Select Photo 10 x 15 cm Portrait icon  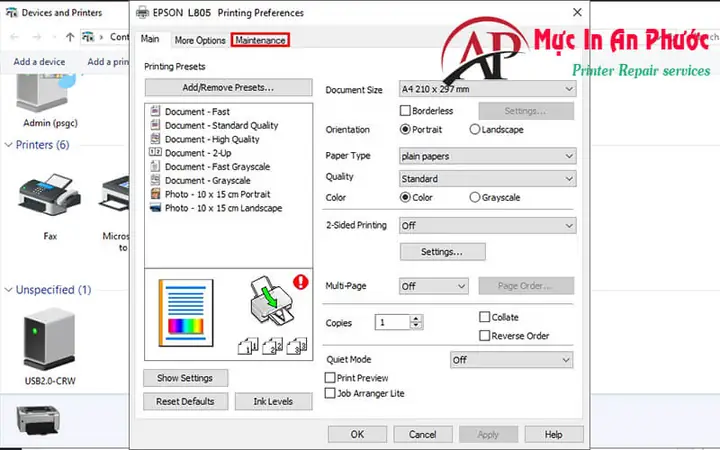pos(155,194)
